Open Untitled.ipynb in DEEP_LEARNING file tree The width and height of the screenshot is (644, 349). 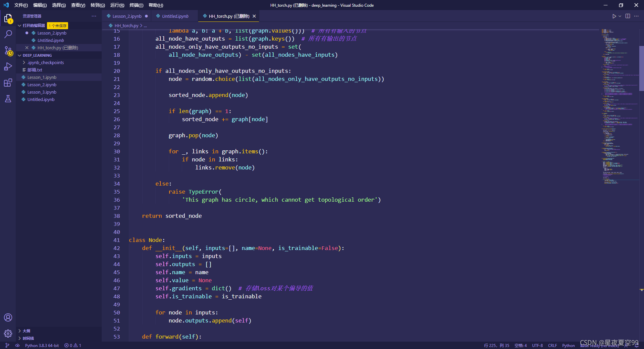pyautogui.click(x=41, y=99)
